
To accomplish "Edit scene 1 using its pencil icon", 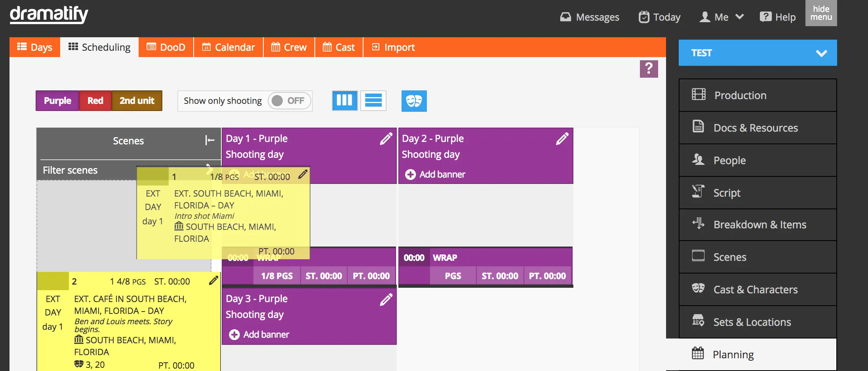I will pos(303,174).
